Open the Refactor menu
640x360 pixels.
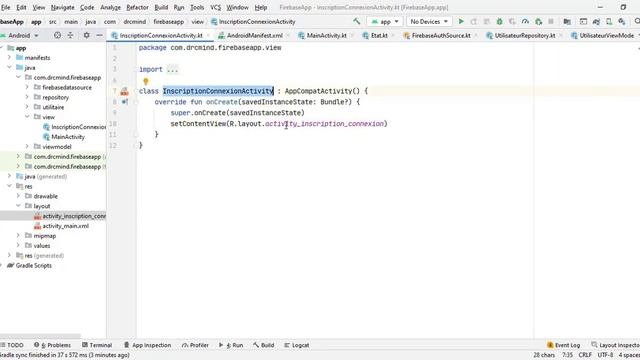tap(137, 7)
